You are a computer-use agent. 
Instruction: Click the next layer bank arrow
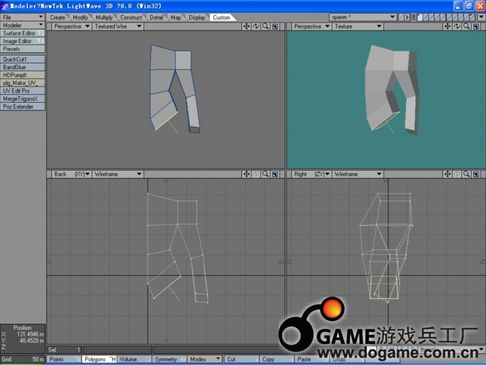pos(407,17)
